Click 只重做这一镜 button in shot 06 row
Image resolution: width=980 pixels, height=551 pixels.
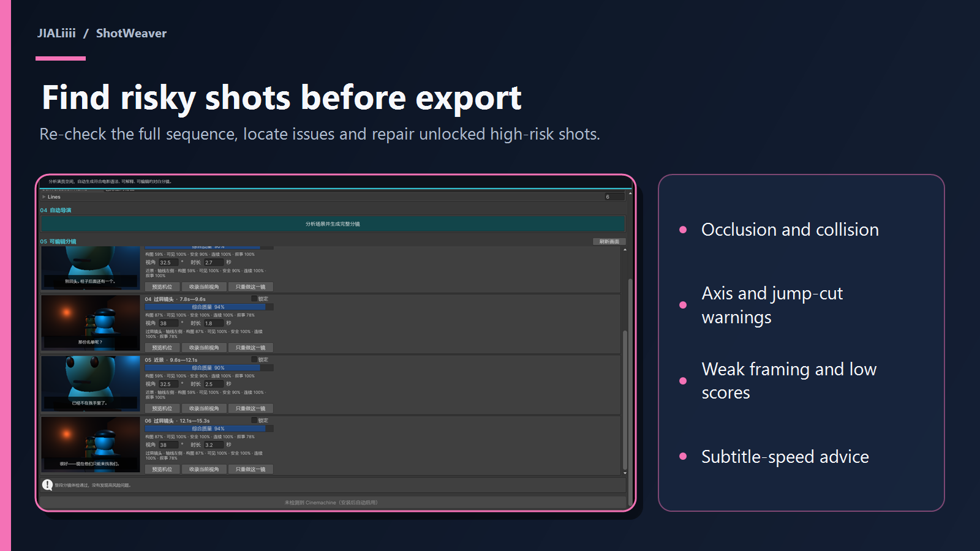(x=251, y=470)
